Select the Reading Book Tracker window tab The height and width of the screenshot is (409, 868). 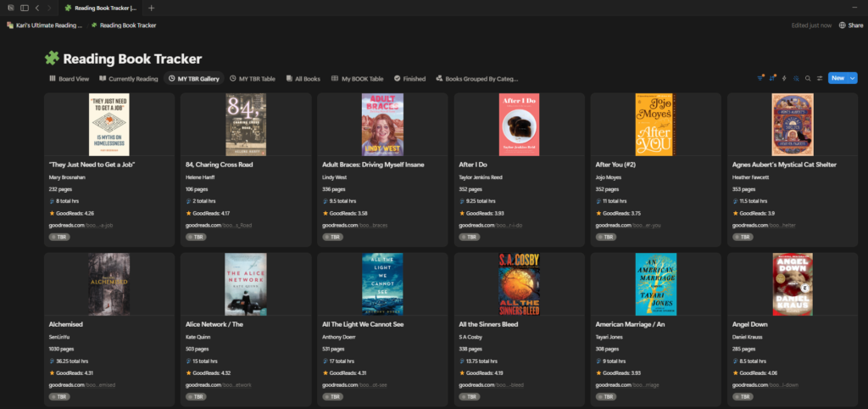pos(100,8)
